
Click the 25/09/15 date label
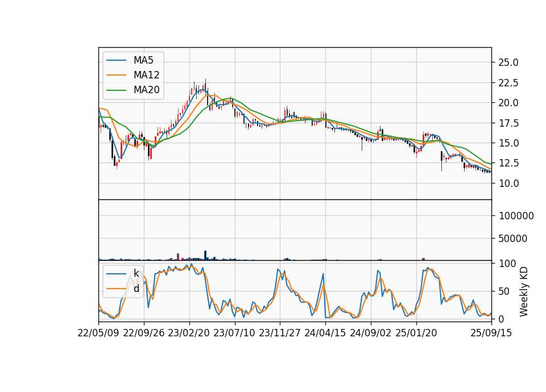click(x=491, y=333)
